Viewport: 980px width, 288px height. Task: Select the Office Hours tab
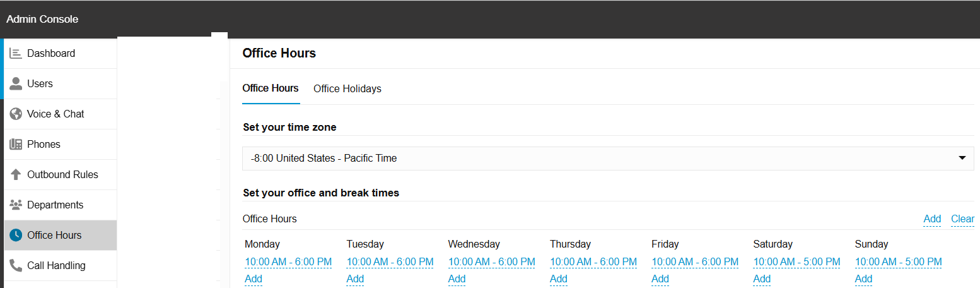(271, 88)
